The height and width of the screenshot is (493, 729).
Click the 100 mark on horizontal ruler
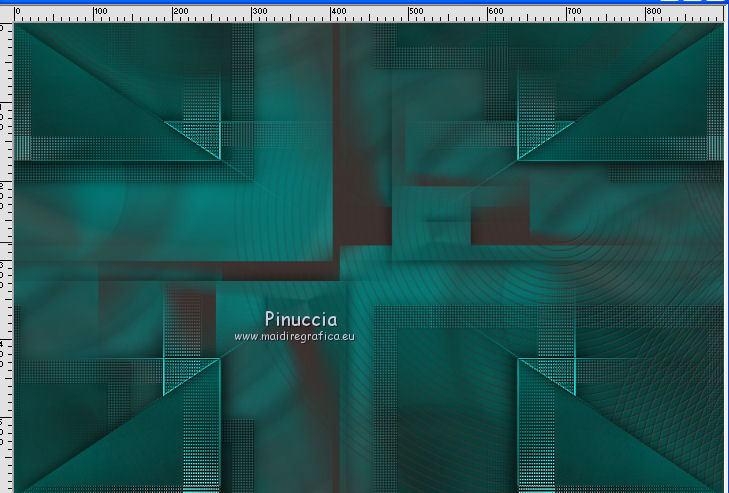point(100,11)
